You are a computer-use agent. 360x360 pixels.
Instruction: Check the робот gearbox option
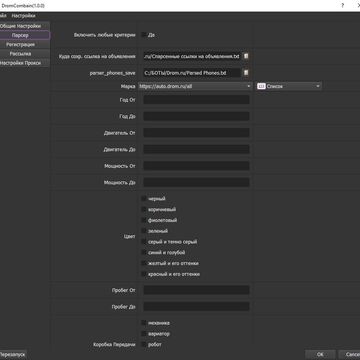(144, 344)
